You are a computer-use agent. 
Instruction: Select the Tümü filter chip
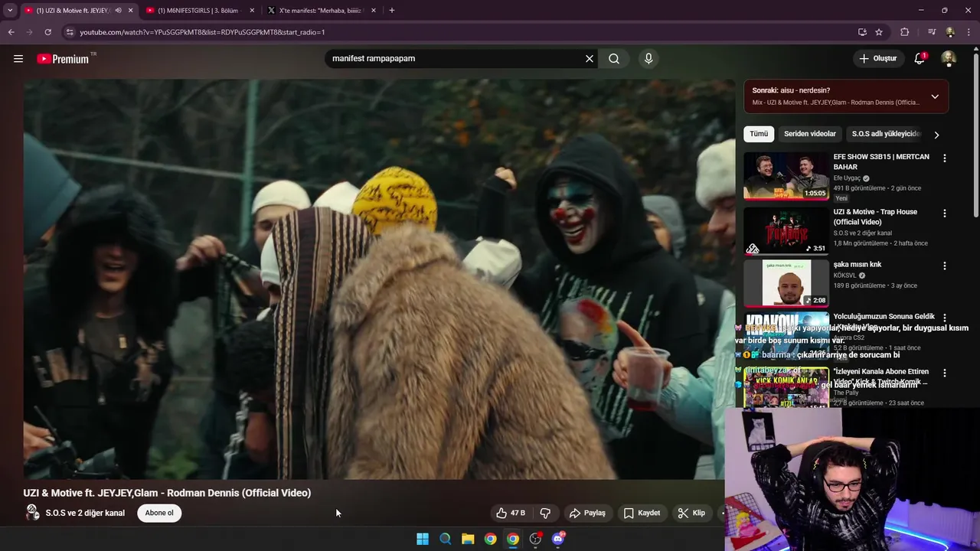[759, 134]
